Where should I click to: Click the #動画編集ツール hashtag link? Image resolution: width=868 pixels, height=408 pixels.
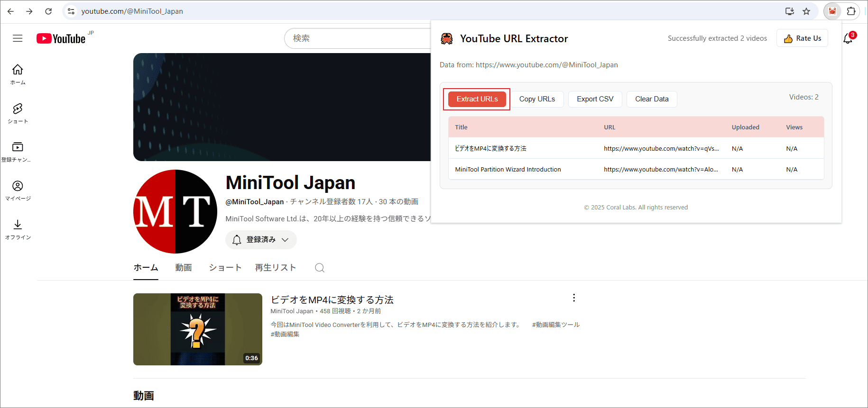tap(556, 325)
